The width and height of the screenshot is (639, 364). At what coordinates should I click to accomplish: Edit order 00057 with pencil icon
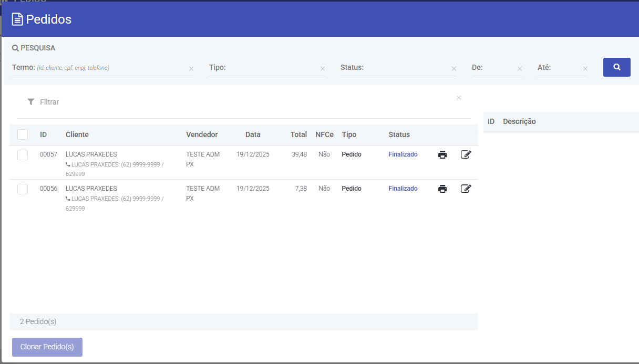coord(466,154)
